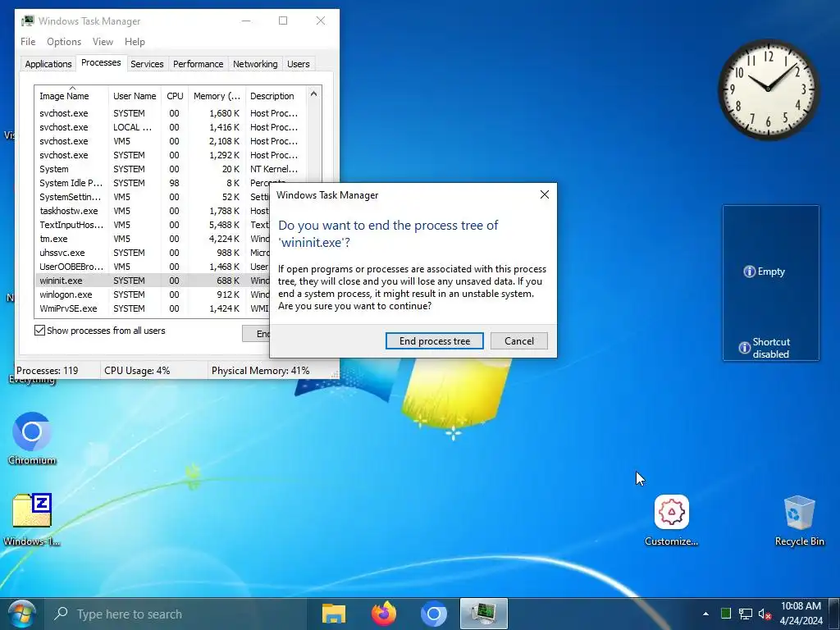Screen dimensions: 840x630
Task: Click taskbar date and time
Action: point(801,614)
